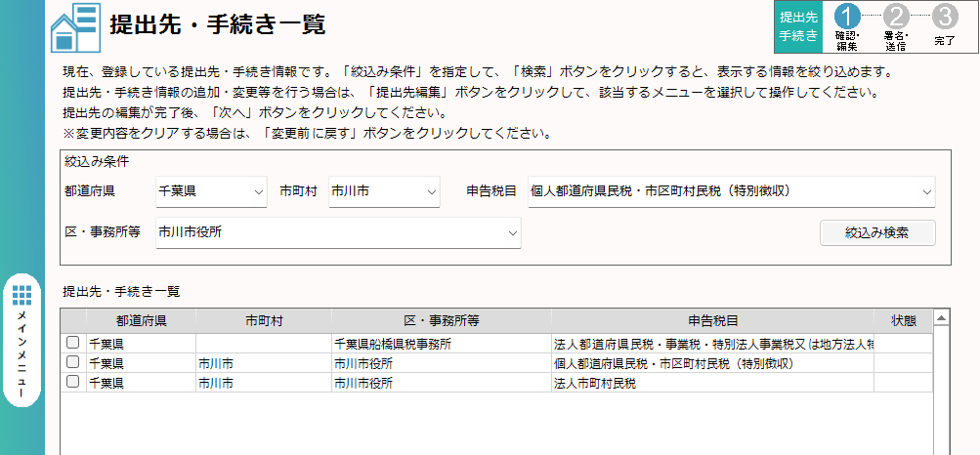Click the building document icon beside page title
This screenshot has height=455, width=980.
pos(74,28)
